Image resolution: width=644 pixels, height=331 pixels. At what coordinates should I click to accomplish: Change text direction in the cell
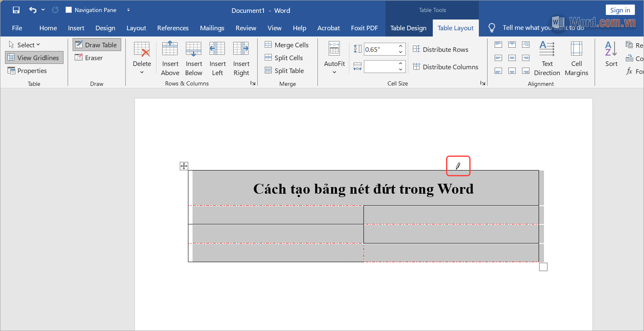pyautogui.click(x=547, y=58)
